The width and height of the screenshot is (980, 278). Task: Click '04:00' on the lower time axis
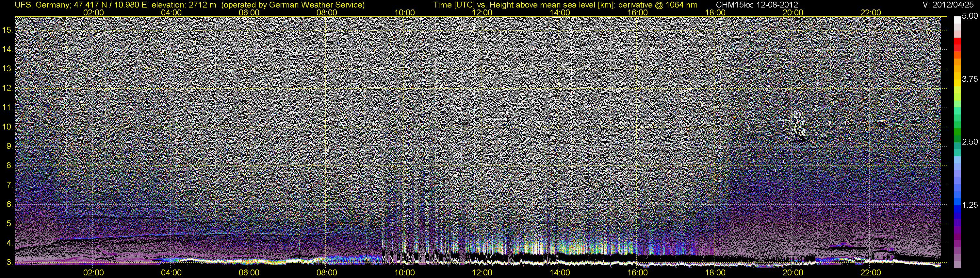coord(171,273)
